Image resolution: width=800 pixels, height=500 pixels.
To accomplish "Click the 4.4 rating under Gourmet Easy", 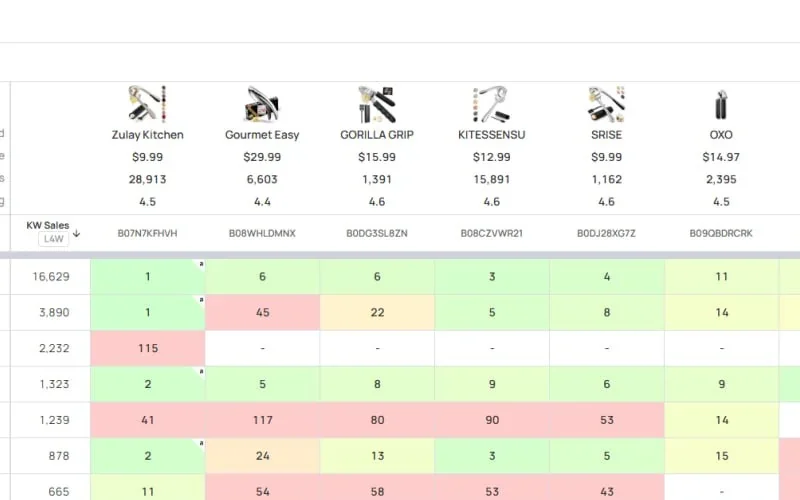I will 262,202.
